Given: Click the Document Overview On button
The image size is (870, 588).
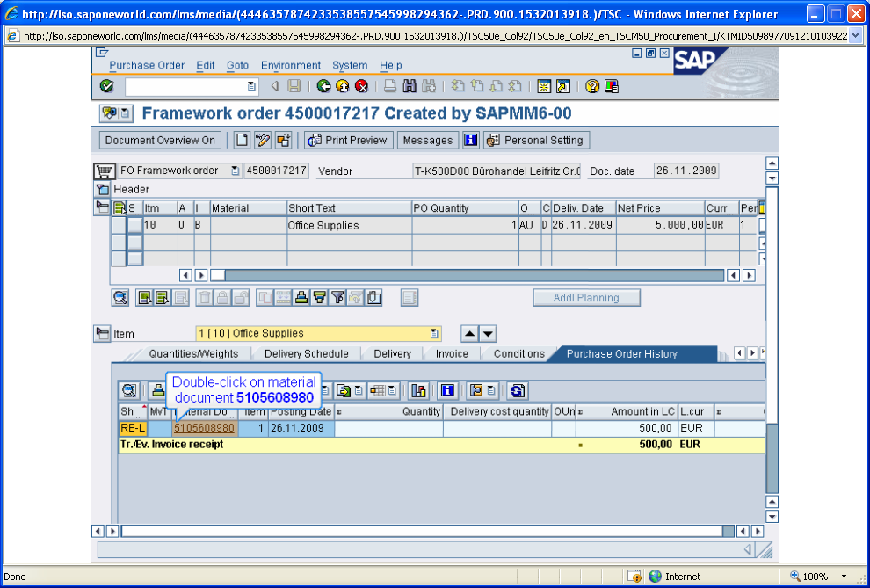Looking at the screenshot, I should [160, 141].
